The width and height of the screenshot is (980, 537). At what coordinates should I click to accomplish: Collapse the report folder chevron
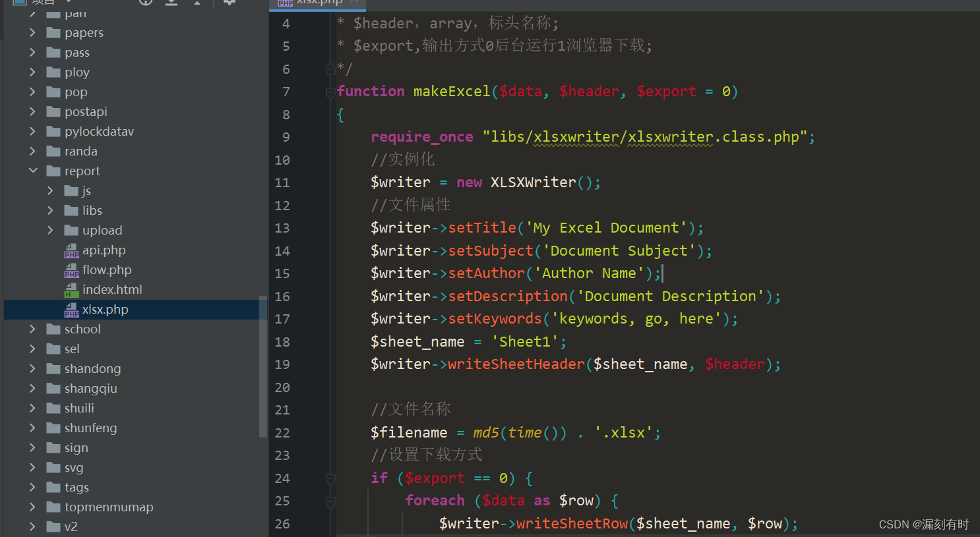33,171
